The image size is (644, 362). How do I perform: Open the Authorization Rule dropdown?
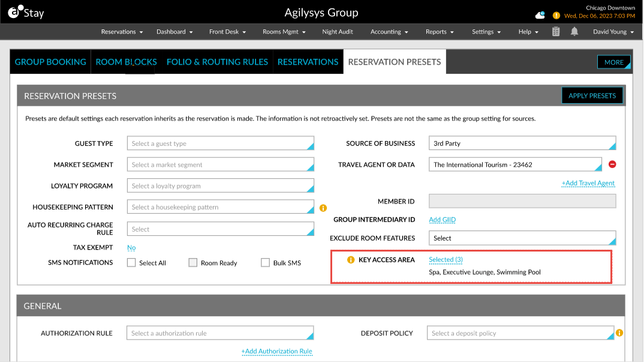coord(220,333)
